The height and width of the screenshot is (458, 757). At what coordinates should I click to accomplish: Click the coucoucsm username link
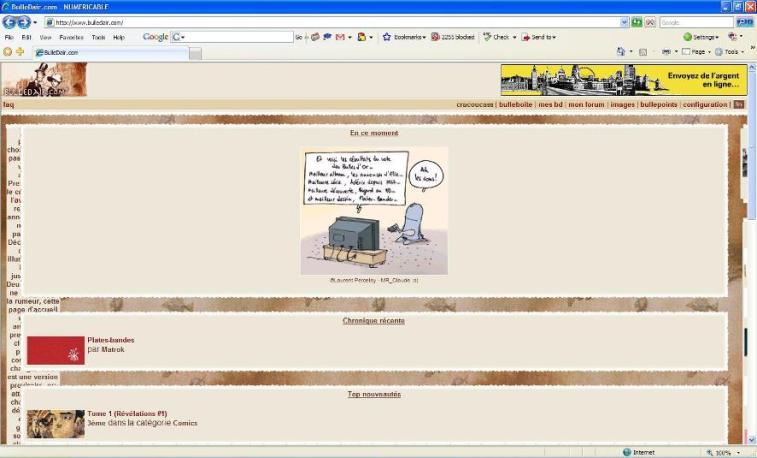tap(475, 104)
